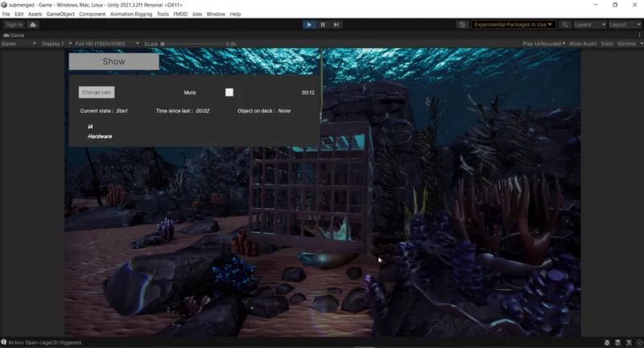Image resolution: width=644 pixels, height=348 pixels.
Task: Open the cloud services icon
Action: tap(33, 25)
